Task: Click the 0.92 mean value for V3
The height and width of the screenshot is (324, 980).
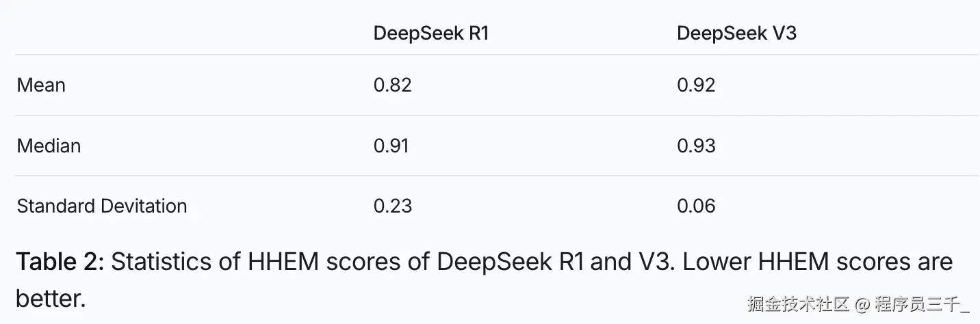Action: 696,85
